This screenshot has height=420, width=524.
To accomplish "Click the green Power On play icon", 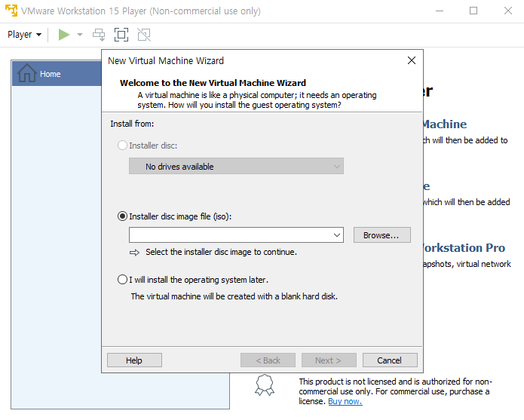I will [64, 35].
